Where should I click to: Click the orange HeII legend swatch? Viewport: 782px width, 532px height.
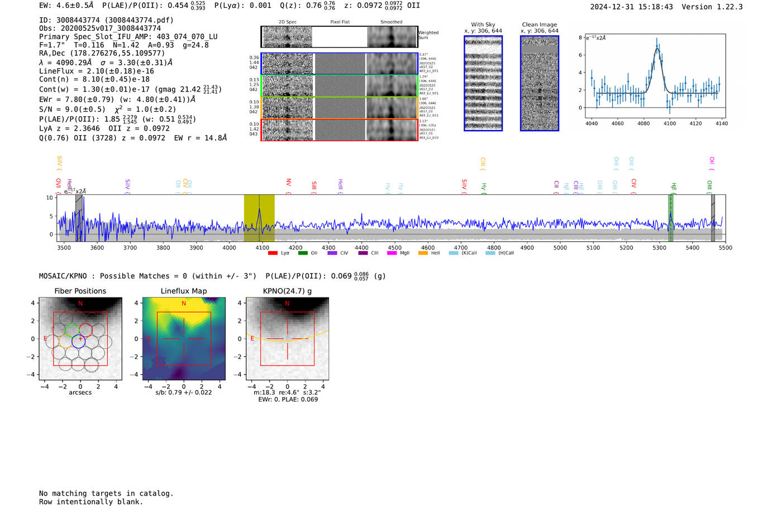point(423,253)
